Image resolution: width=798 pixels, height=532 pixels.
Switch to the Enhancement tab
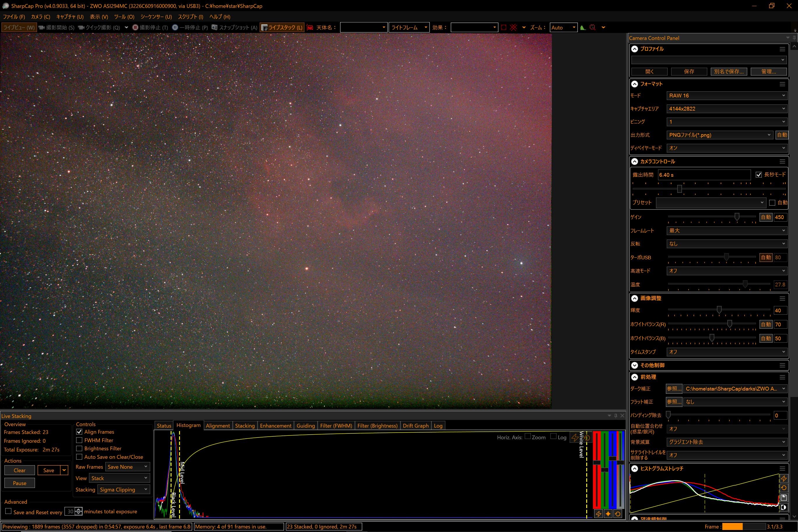276,426
